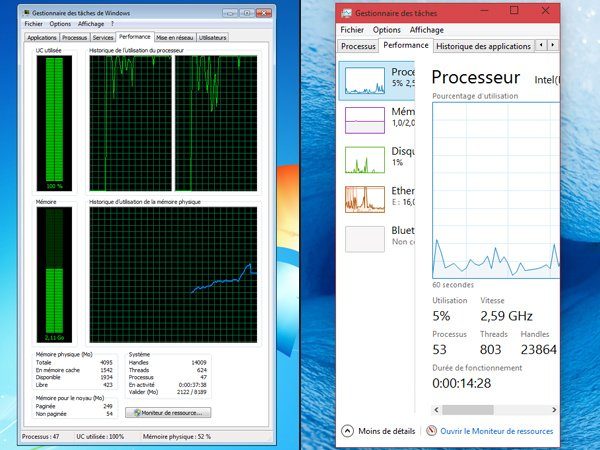Click the Processeur usage percentage graph
Image resolution: width=600 pixels, height=450 pixels.
496,190
